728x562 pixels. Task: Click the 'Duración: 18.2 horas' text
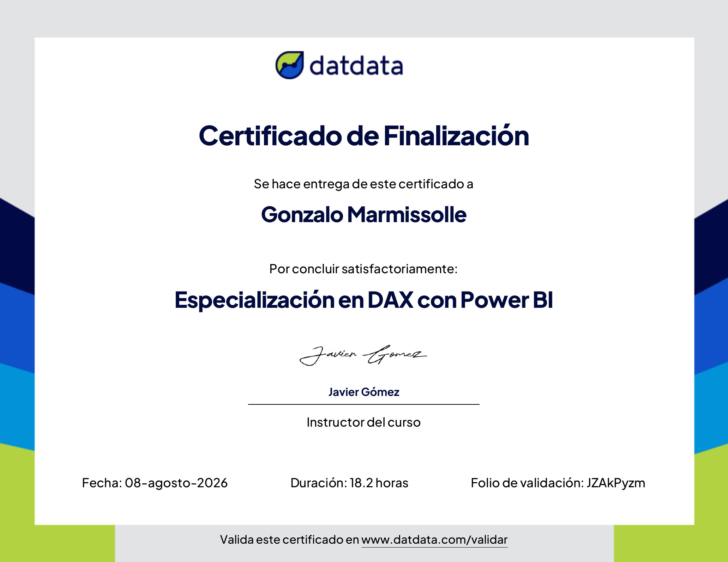click(349, 483)
